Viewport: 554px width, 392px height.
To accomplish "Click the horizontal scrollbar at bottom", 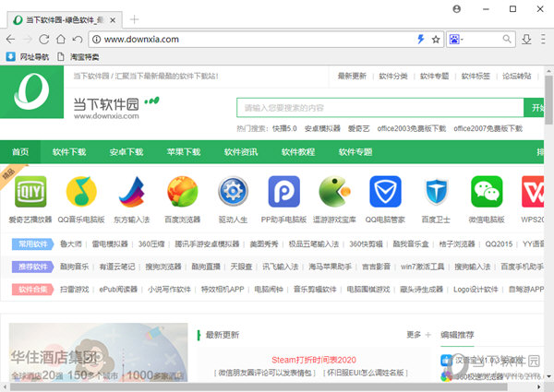I will click(259, 387).
